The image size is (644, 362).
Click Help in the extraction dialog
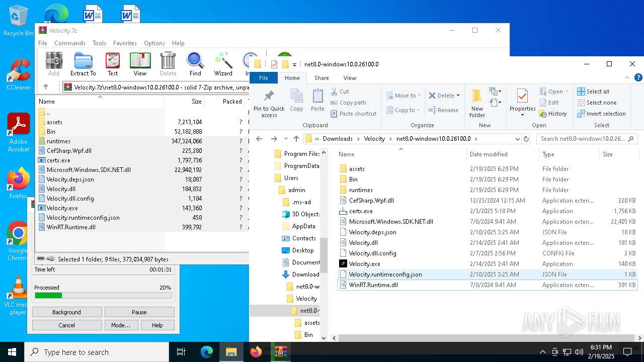[x=157, y=325]
